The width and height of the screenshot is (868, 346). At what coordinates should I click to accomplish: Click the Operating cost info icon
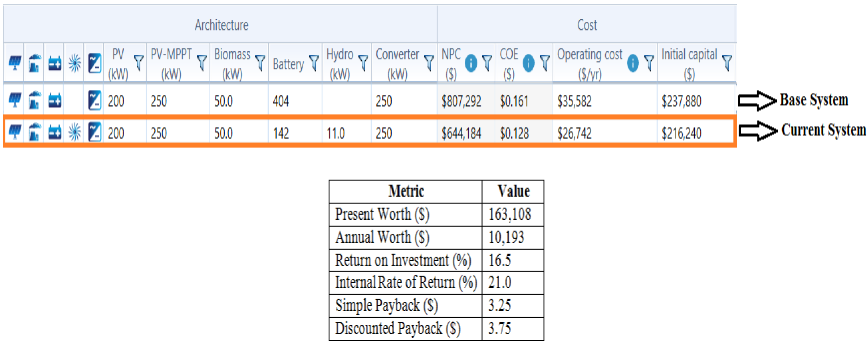point(633,63)
